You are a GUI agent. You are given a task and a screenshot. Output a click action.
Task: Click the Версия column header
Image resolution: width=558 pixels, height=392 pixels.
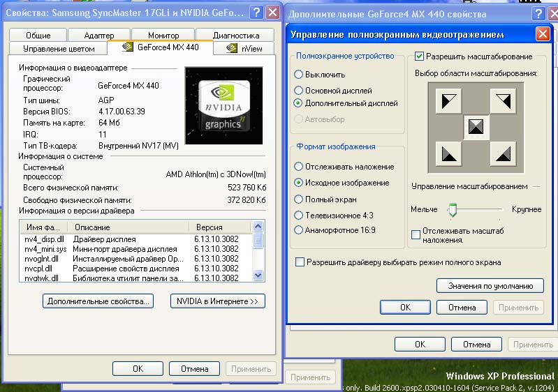pyautogui.click(x=221, y=227)
